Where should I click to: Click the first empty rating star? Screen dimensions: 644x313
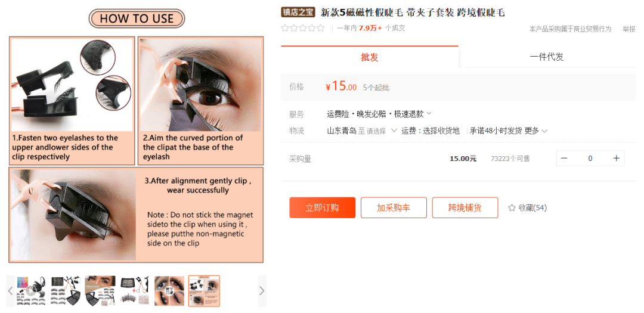pyautogui.click(x=284, y=29)
